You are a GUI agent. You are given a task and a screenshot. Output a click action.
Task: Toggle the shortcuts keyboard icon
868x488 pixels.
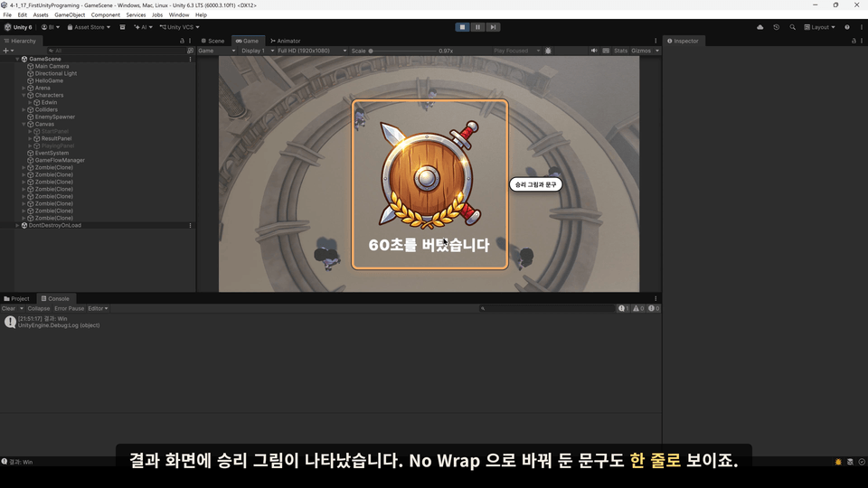[x=606, y=51]
